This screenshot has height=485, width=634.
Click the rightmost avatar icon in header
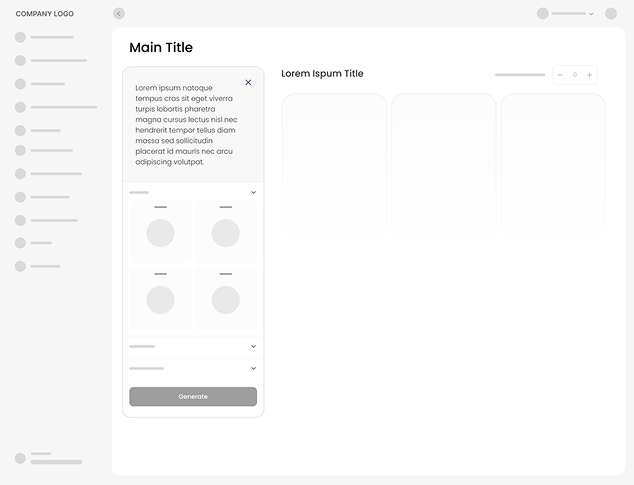(611, 14)
